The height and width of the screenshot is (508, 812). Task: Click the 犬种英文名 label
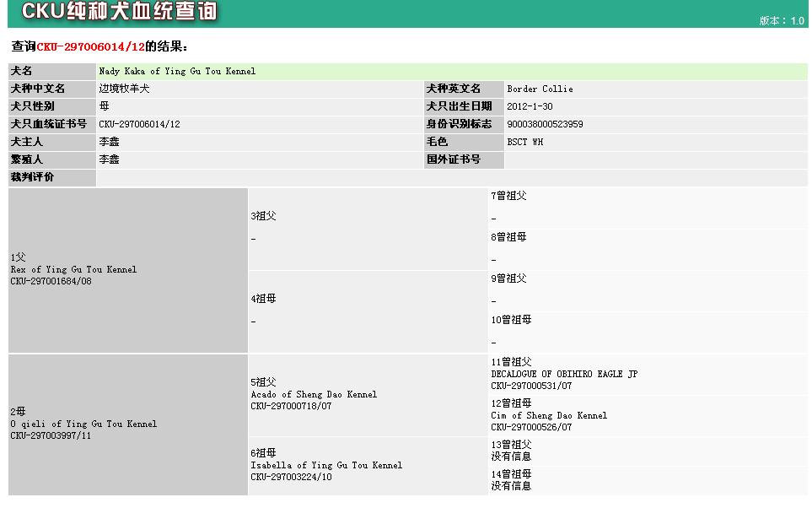click(x=453, y=89)
